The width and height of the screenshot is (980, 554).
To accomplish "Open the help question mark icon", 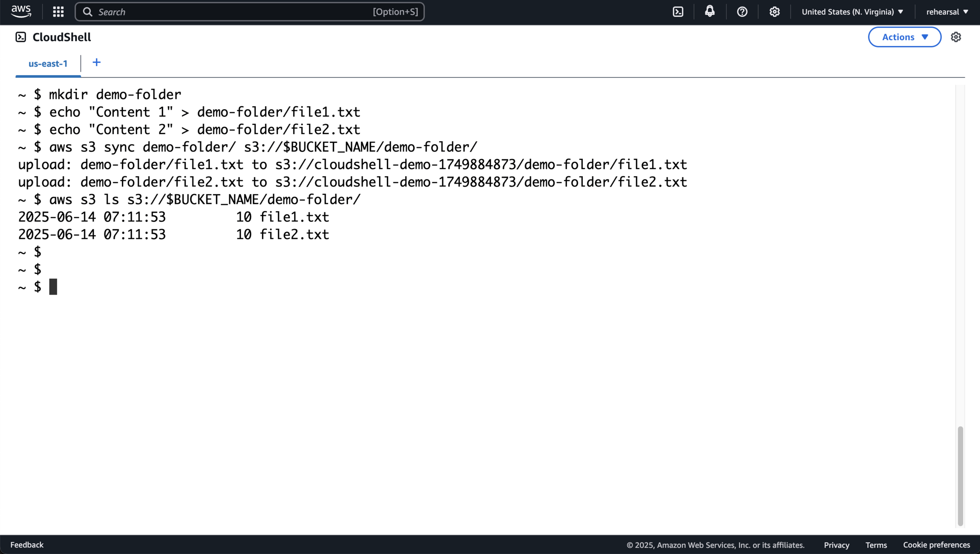I will (x=742, y=11).
